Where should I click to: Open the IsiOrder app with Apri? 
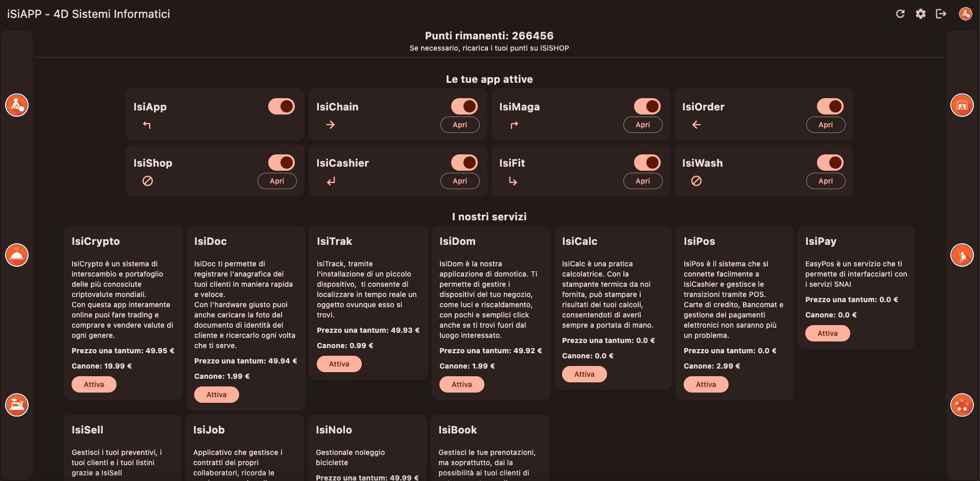pos(825,125)
